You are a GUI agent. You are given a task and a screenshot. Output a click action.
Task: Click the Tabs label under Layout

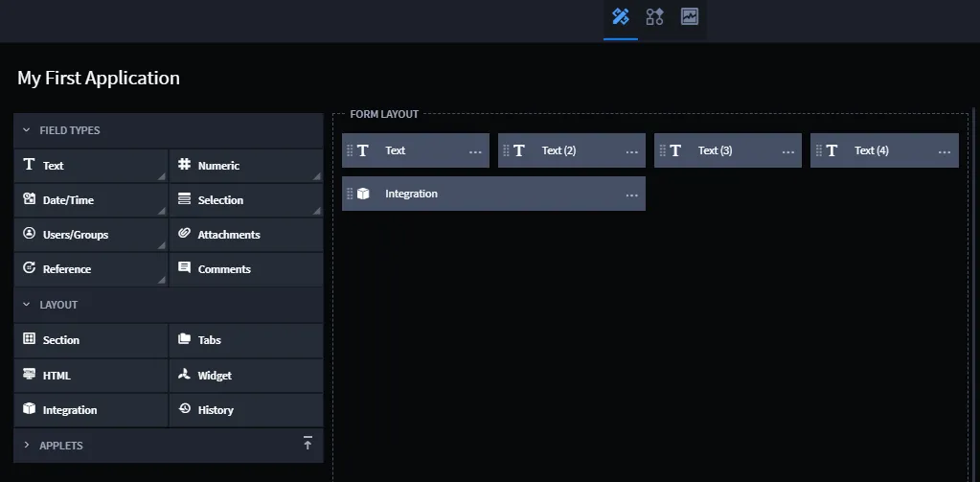pyautogui.click(x=210, y=340)
